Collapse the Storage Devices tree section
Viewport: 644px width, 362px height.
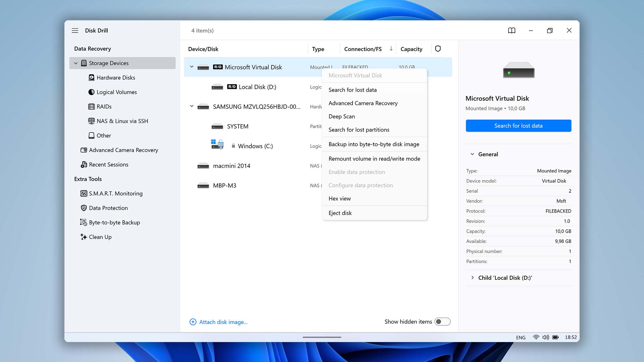pos(76,63)
